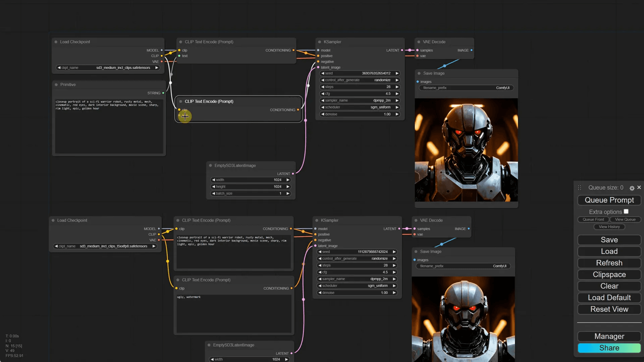Click the Primitive STRING output socket

click(163, 93)
